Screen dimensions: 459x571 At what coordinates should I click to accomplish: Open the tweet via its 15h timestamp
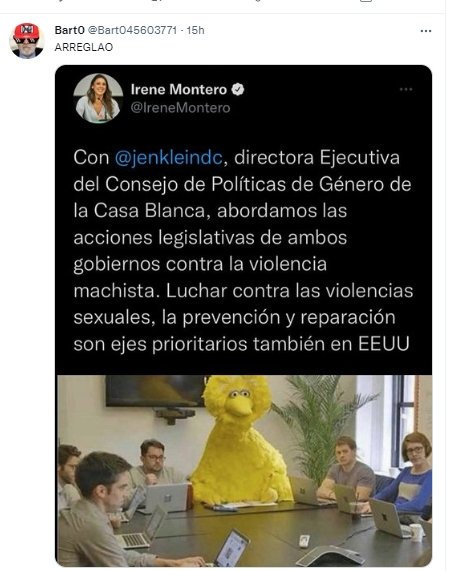(196, 30)
